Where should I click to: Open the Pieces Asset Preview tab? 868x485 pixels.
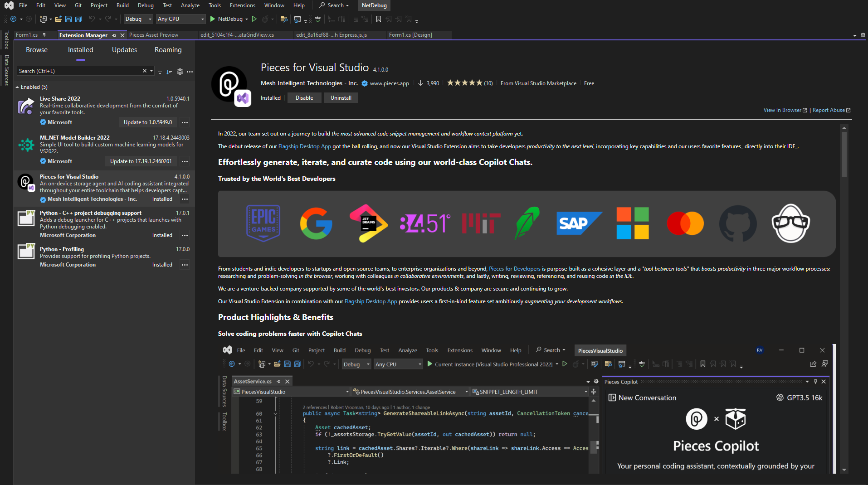click(154, 35)
